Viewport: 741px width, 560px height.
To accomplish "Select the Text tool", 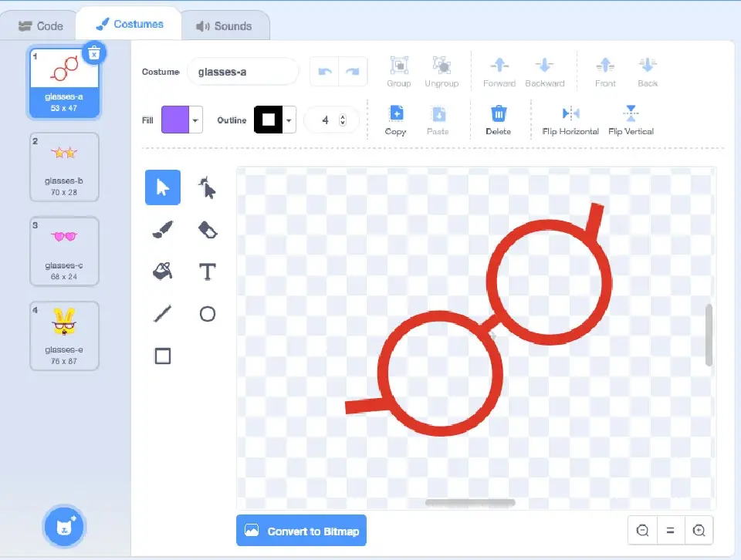I will tap(207, 272).
